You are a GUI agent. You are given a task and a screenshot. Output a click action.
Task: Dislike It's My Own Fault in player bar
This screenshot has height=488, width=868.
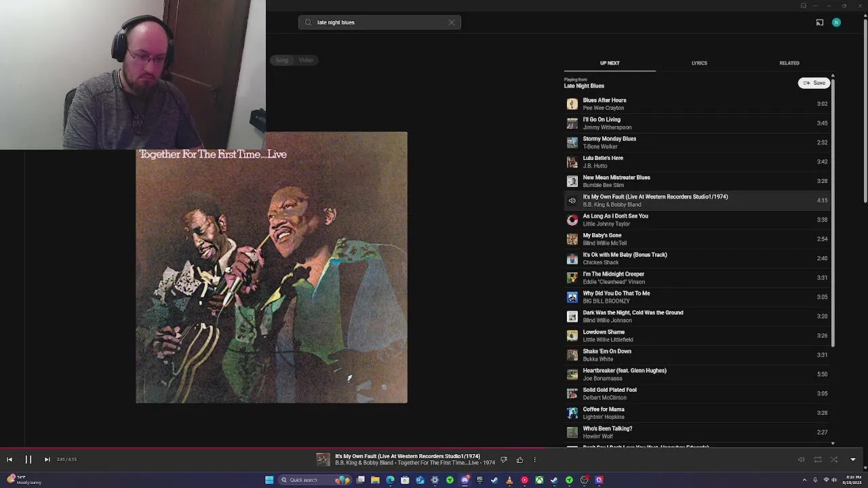click(503, 460)
